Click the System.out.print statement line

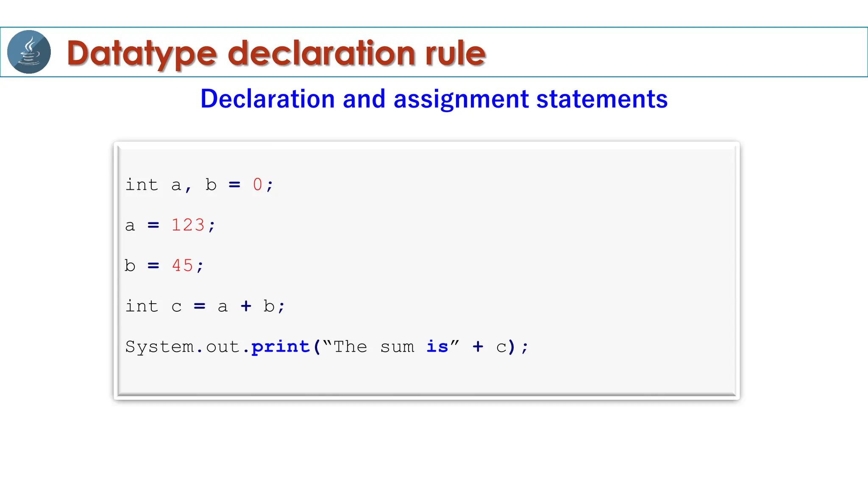coord(327,347)
